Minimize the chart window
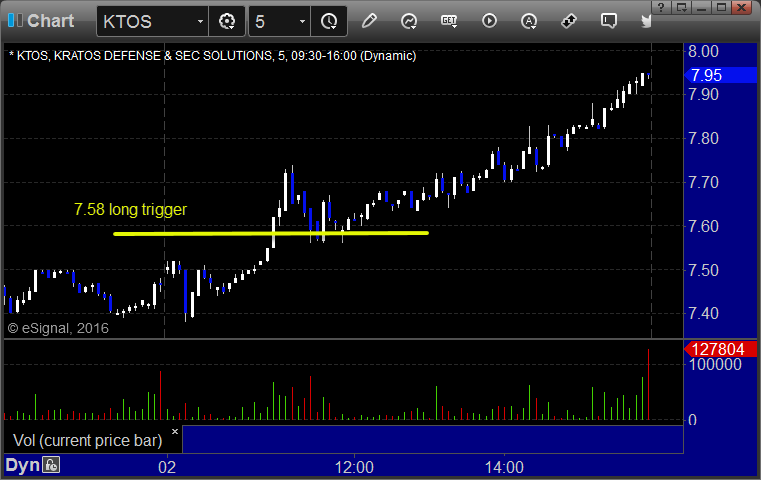Screen dimensions: 761x480 (701, 7)
